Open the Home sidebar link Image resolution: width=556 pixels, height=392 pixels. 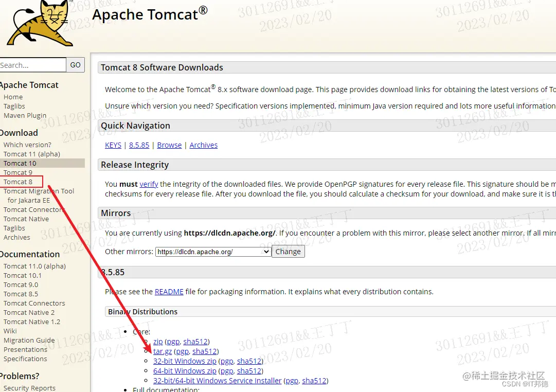click(13, 97)
